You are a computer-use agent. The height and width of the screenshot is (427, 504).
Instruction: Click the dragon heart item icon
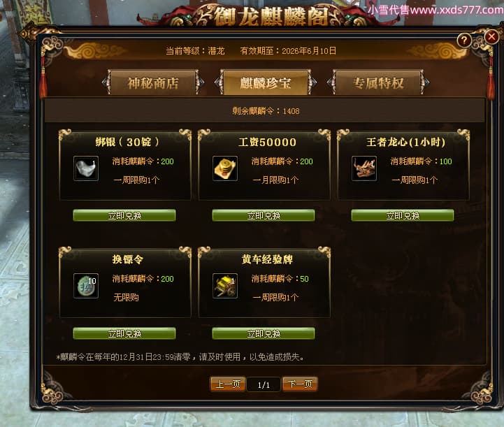tap(364, 168)
